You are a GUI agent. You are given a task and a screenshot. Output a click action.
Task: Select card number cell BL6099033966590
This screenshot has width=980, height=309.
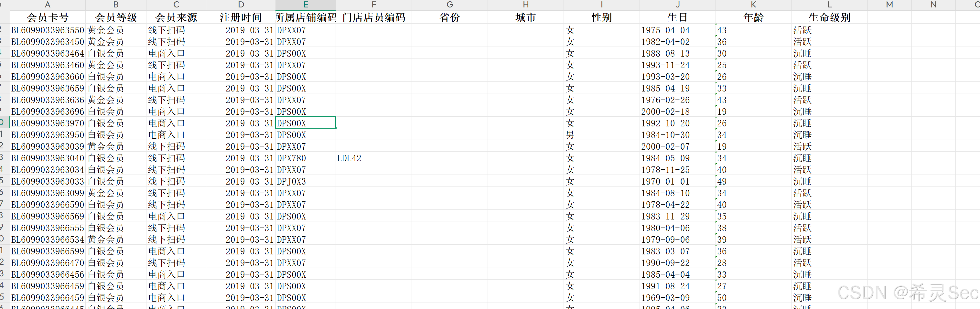(x=48, y=204)
